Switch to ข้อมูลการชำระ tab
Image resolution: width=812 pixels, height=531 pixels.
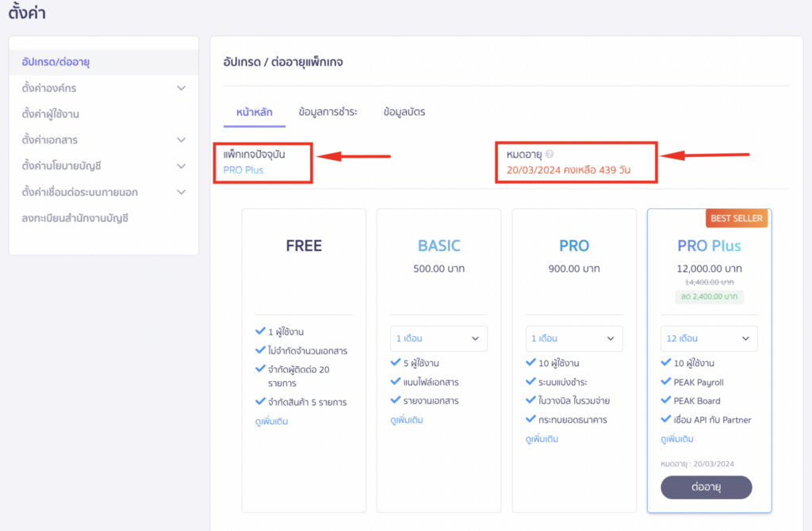pyautogui.click(x=328, y=113)
